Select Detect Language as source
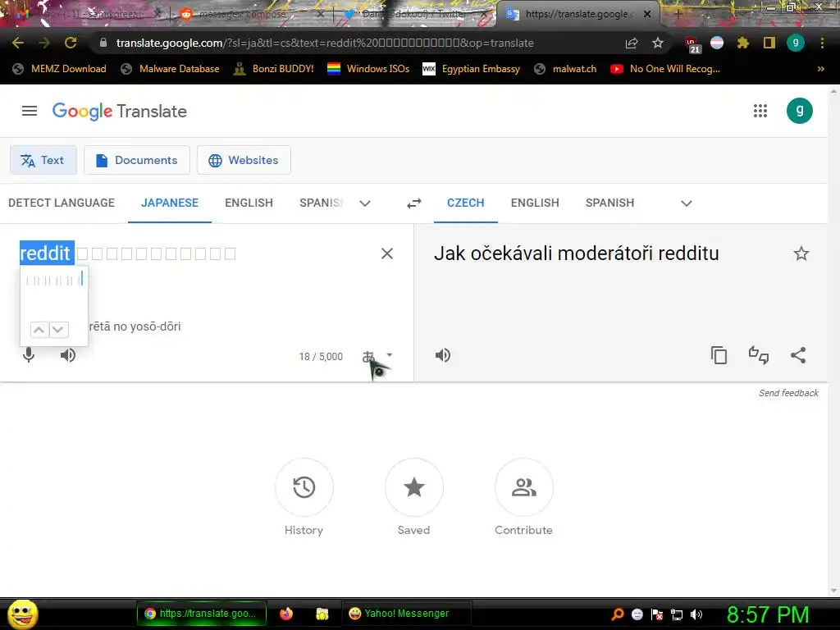Screen dimensions: 840x630 62,203
